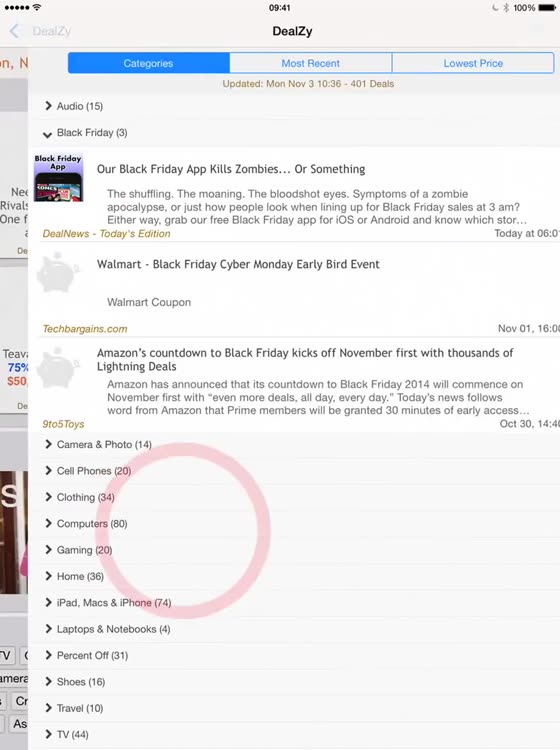The height and width of the screenshot is (750, 560).
Task: Click the Amazon Prime early access description paragraph
Action: [x=318, y=397]
